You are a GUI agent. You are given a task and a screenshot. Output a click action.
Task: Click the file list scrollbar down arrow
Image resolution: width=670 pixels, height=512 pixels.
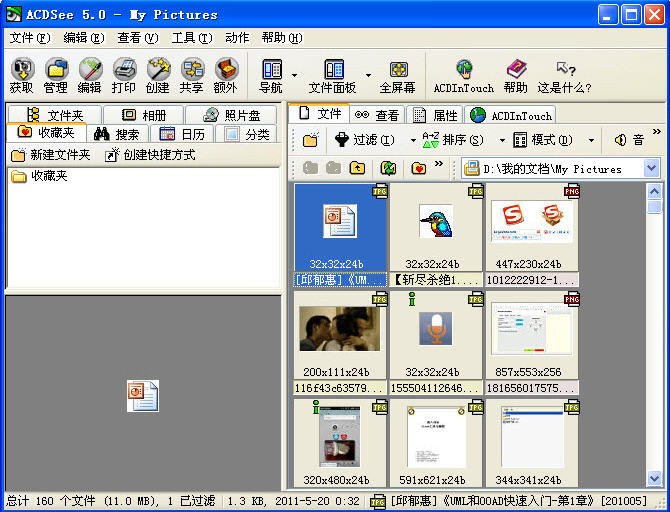[x=654, y=479]
